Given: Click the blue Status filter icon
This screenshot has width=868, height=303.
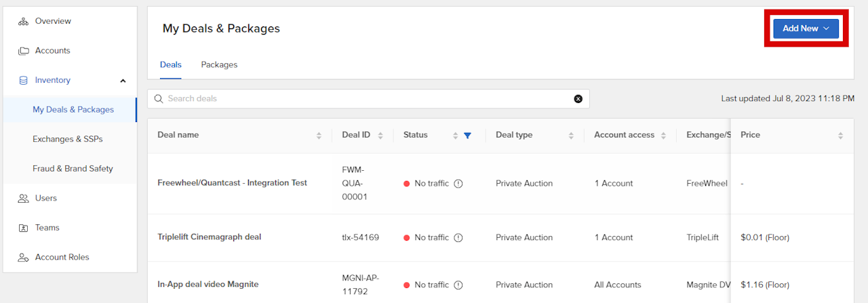Looking at the screenshot, I should click(467, 136).
